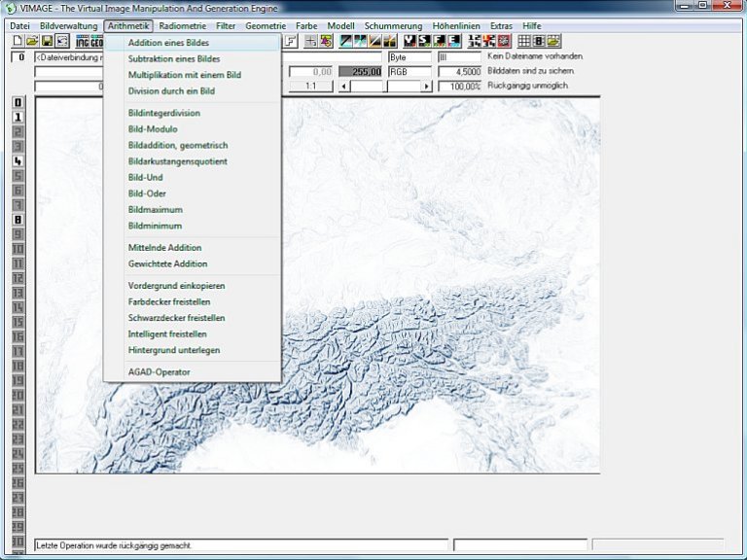
Task: Click the black V toolbar icon
Action: tap(411, 42)
